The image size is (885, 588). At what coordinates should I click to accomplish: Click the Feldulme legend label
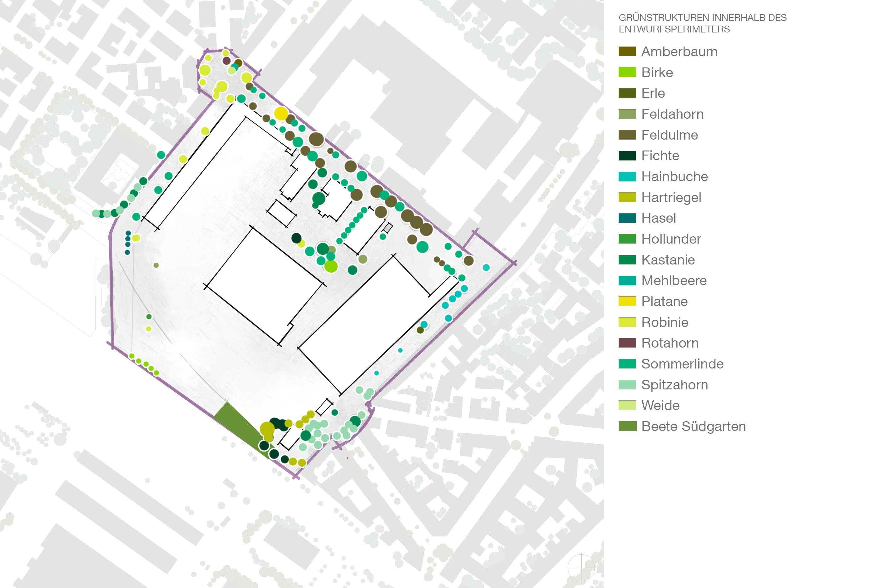click(670, 135)
